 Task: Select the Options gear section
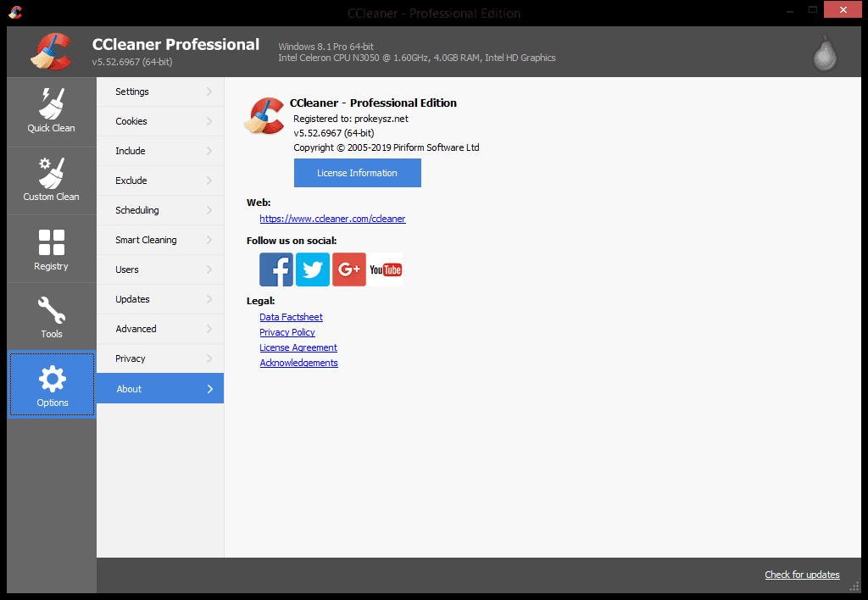click(x=52, y=385)
